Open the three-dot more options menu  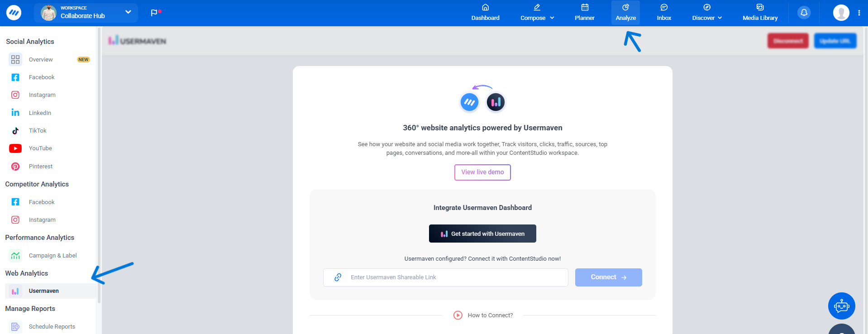tap(859, 13)
